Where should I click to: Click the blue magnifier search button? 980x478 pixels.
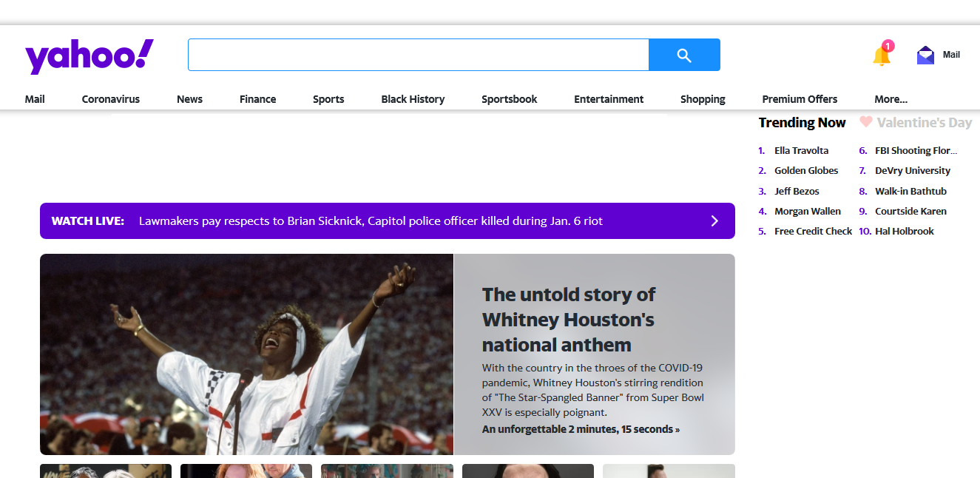point(684,55)
